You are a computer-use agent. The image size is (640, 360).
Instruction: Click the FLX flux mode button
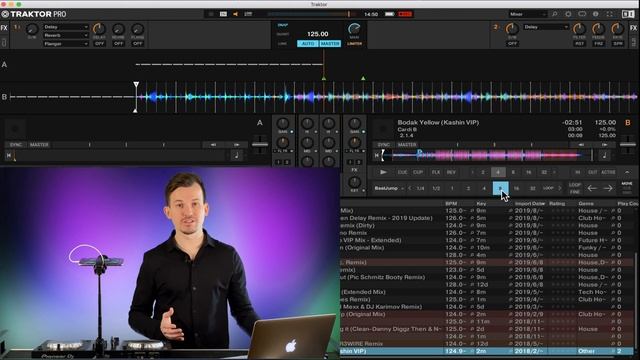click(436, 172)
